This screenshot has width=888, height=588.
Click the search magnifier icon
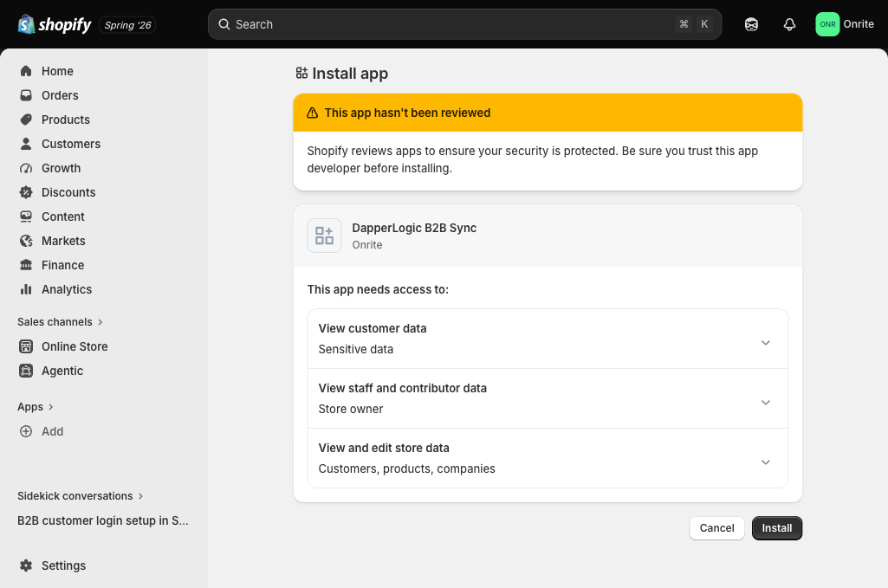pos(224,24)
